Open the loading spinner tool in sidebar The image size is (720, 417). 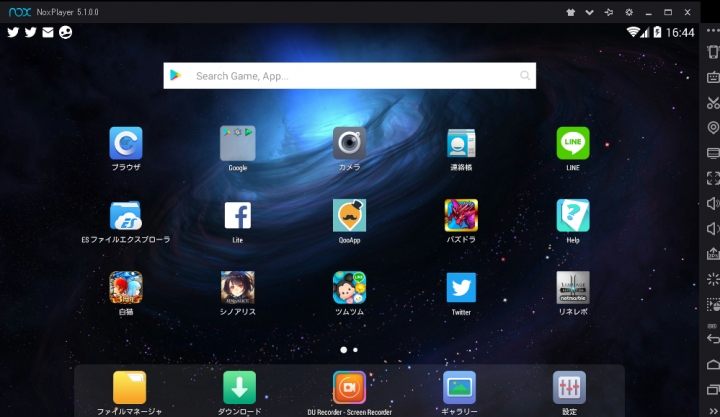pos(713,279)
